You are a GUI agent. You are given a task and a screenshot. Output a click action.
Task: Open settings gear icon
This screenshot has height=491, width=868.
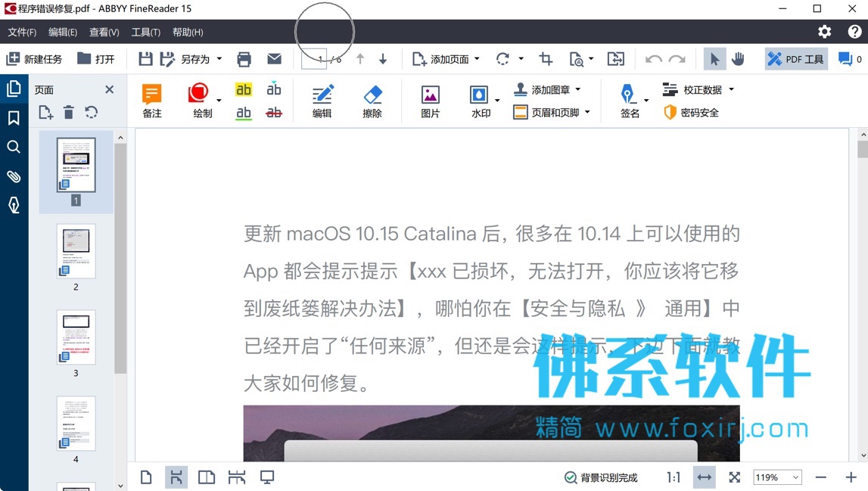point(825,32)
